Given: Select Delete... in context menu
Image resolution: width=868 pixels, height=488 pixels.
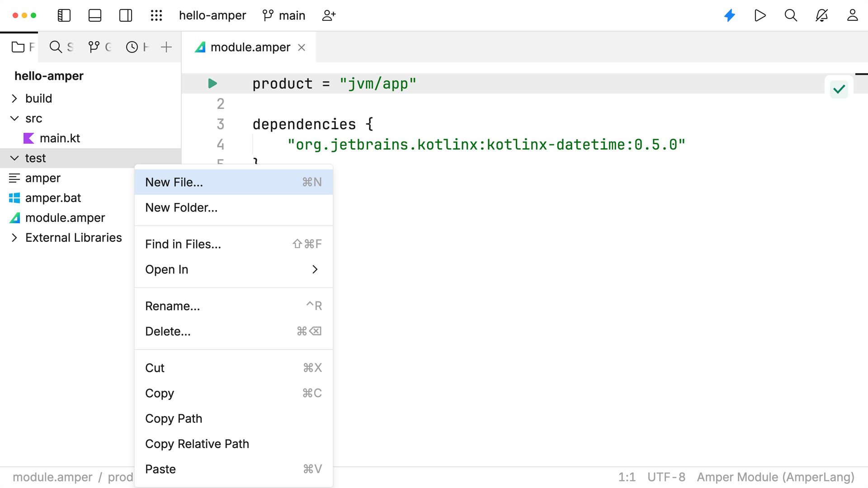Looking at the screenshot, I should [x=234, y=331].
